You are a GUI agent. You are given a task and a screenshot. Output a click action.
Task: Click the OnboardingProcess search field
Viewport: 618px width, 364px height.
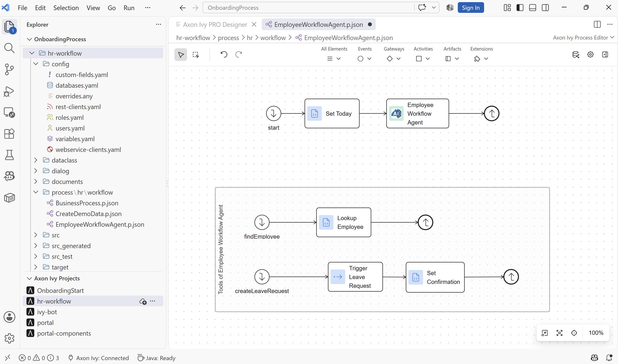[308, 8]
